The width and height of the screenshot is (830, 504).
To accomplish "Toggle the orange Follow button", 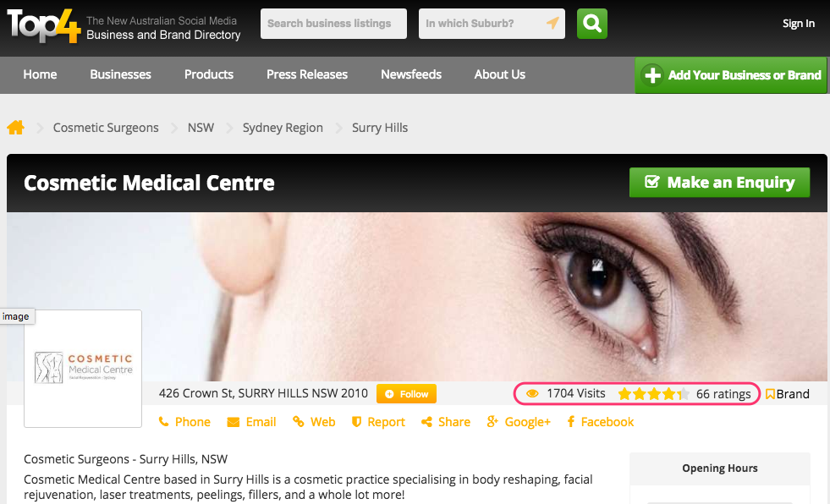I will pyautogui.click(x=406, y=394).
